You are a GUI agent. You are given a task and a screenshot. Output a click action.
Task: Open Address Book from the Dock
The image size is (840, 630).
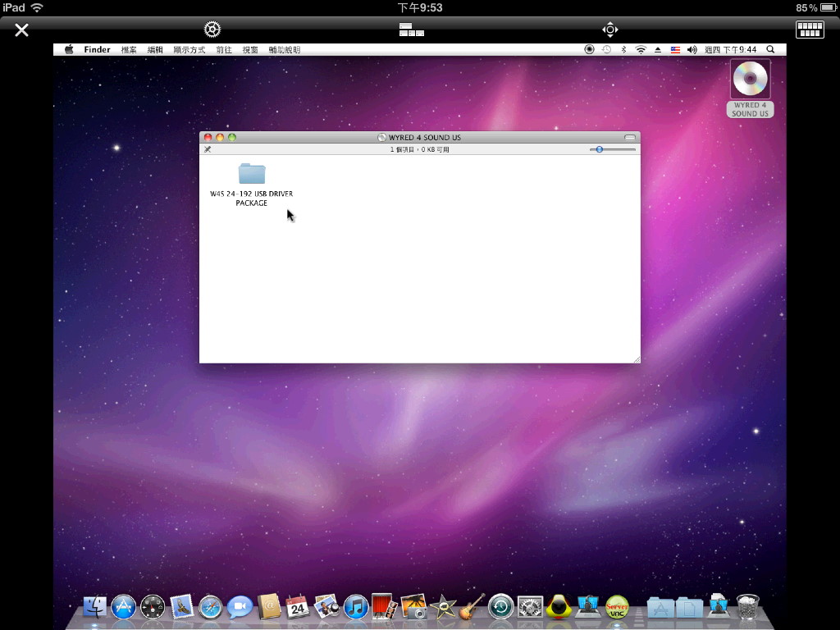(269, 607)
